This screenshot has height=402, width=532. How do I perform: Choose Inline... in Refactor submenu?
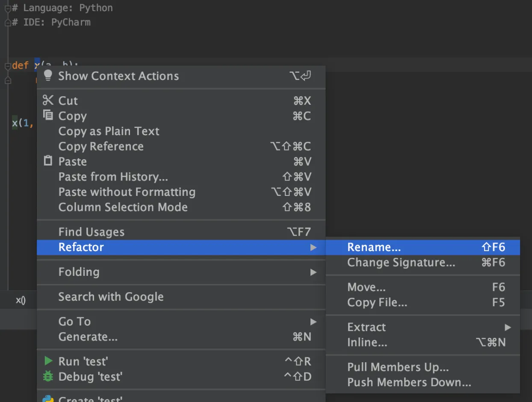coord(423,342)
